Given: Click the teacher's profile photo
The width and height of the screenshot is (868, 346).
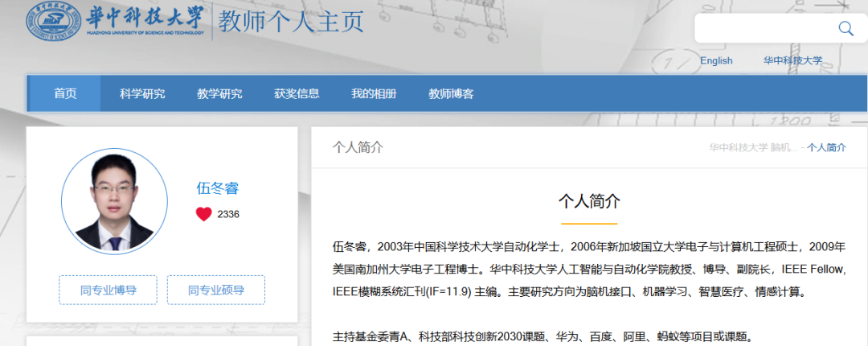Looking at the screenshot, I should (114, 201).
